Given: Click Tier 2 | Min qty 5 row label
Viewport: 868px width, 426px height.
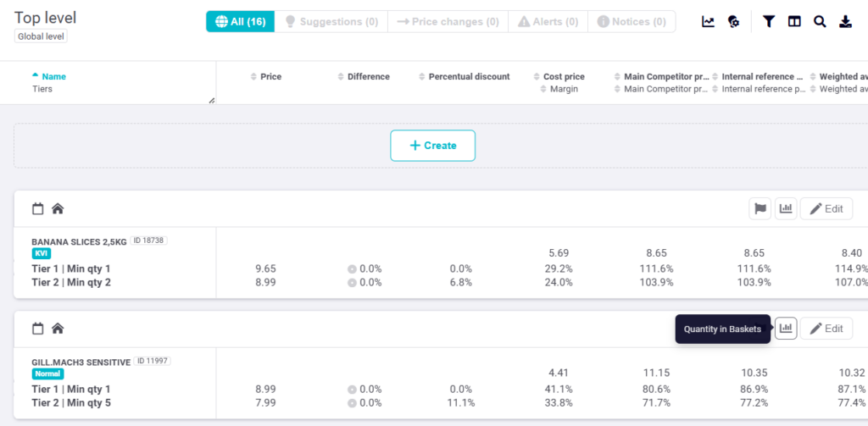Looking at the screenshot, I should [x=71, y=403].
